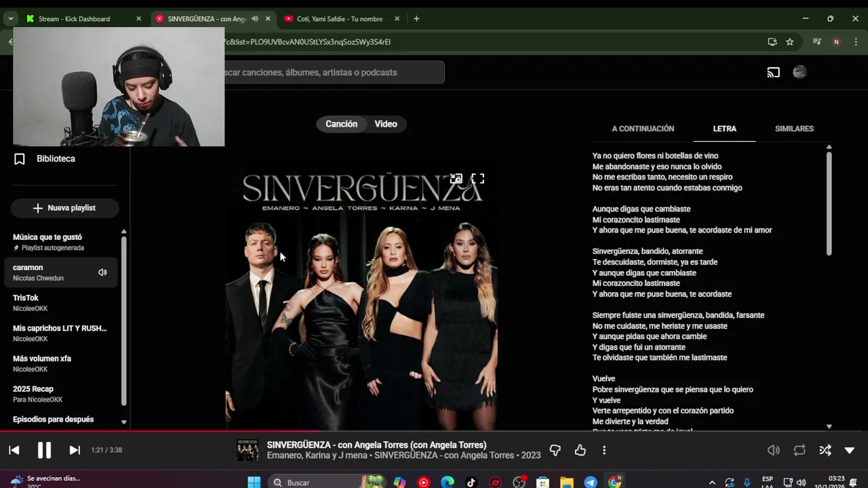This screenshot has height=488, width=868.
Task: Switch to Video mode
Action: click(386, 124)
